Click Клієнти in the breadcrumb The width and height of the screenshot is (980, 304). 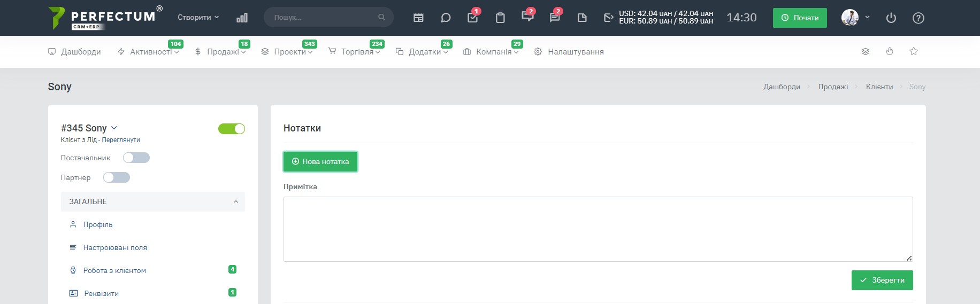click(879, 87)
